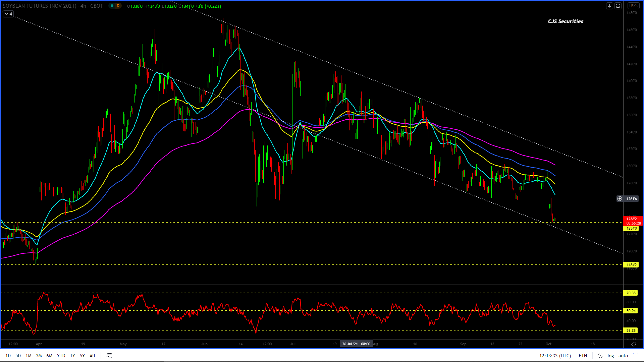Select the YTD time range

point(61,356)
